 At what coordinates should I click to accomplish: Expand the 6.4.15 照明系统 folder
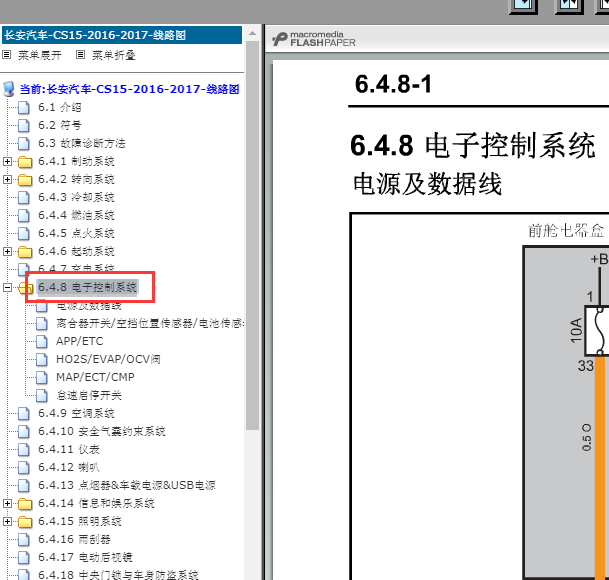[7, 521]
